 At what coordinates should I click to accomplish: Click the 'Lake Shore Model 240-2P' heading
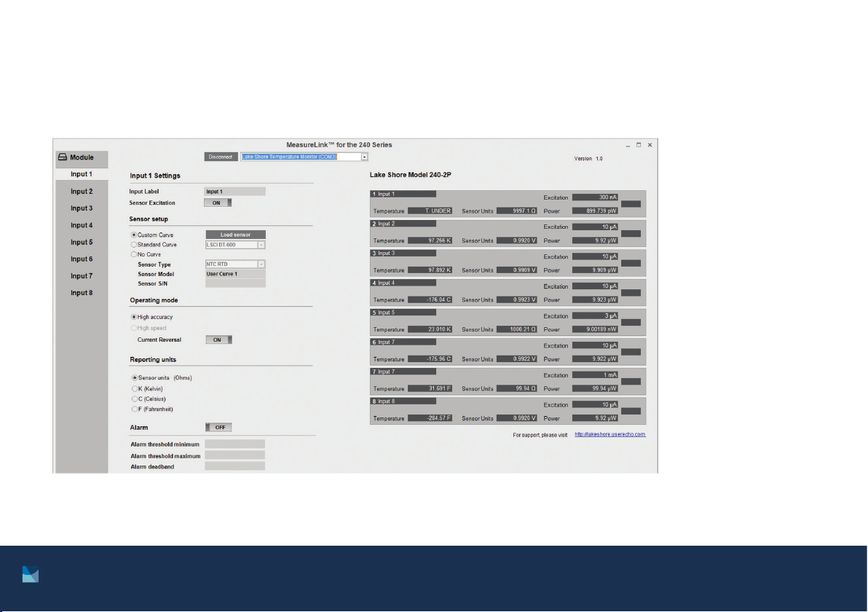coord(410,175)
